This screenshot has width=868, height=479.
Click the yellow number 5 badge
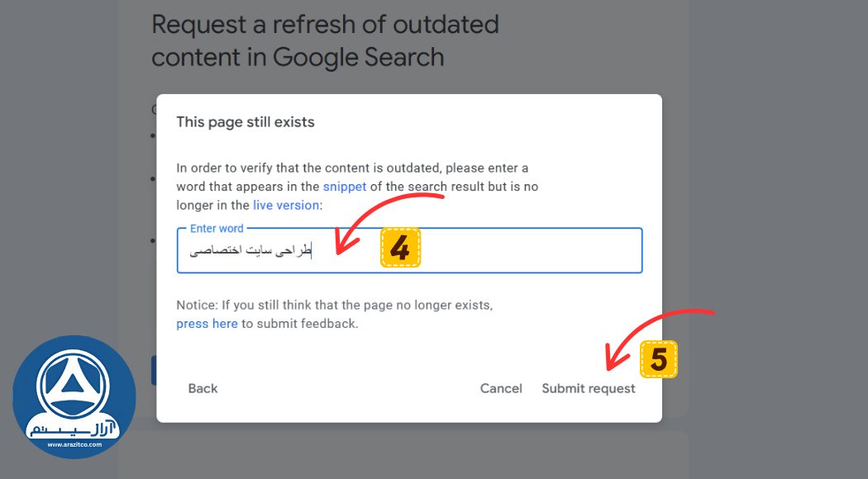click(659, 359)
